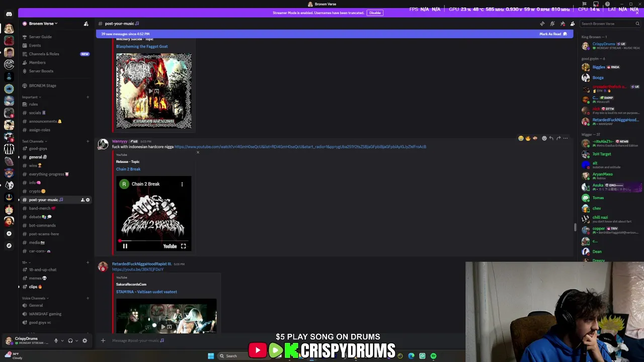Screen dimensions: 644x362
Task: Open STAM1NA - Valtiaan uudet vaatteet title link
Action: tap(146, 292)
